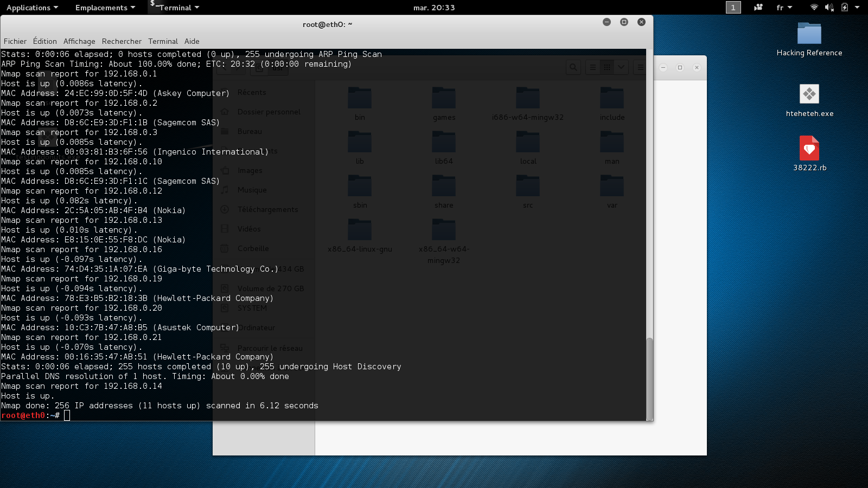This screenshot has height=488, width=868.
Task: Switch file manager to grid view
Action: 607,67
